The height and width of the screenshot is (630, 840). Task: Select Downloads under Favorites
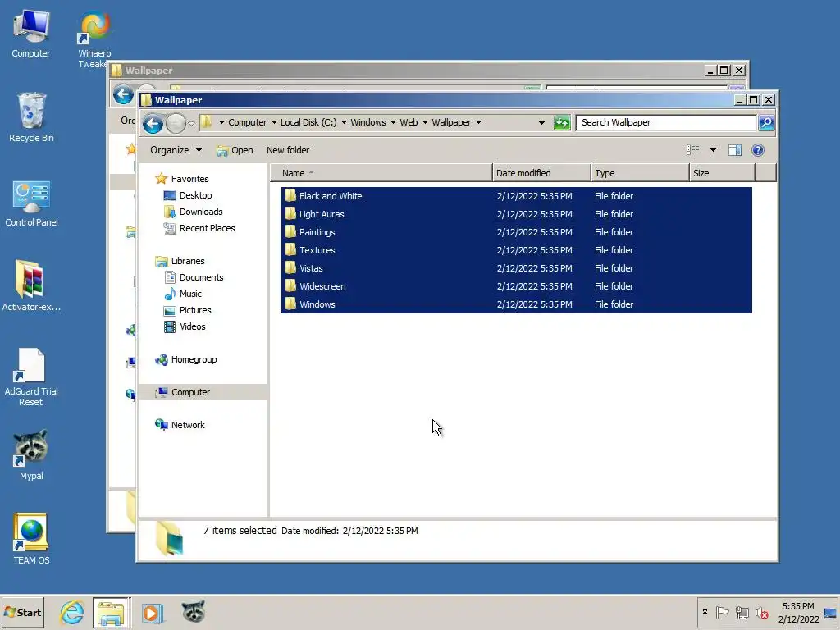(193, 212)
